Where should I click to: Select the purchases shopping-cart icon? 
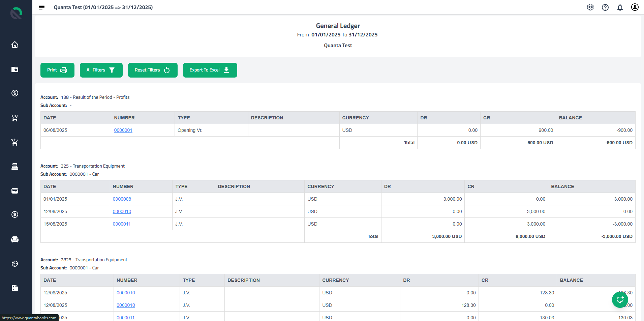tap(15, 118)
